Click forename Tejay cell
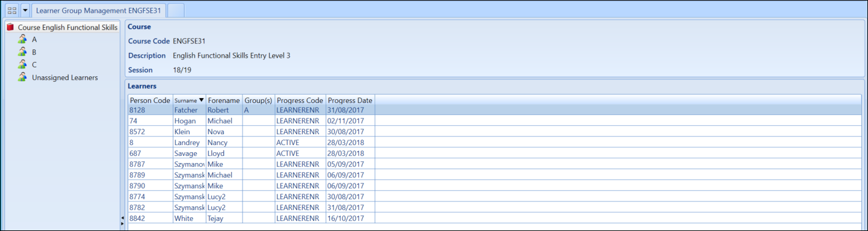 pos(224,218)
